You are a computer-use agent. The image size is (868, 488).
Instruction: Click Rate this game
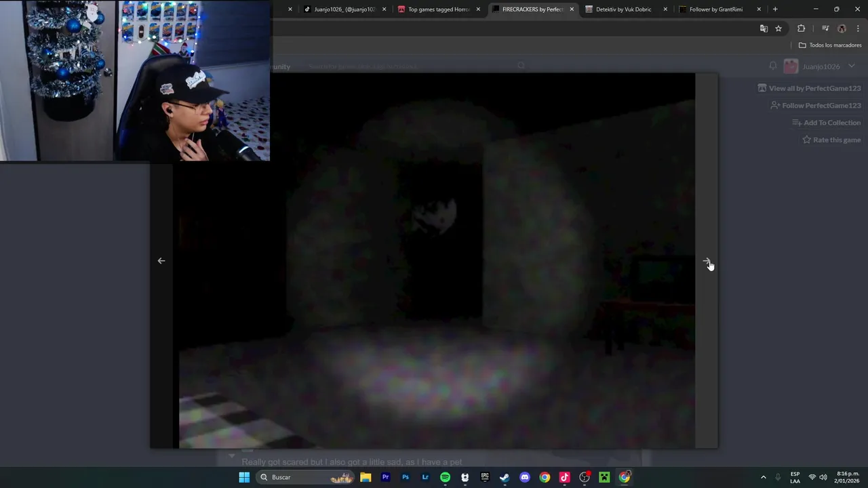point(831,140)
